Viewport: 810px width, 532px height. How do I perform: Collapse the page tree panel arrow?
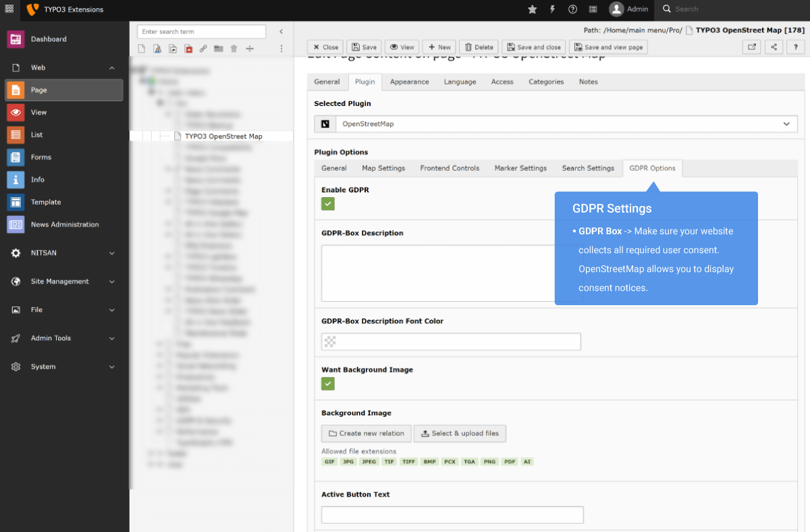pyautogui.click(x=281, y=32)
